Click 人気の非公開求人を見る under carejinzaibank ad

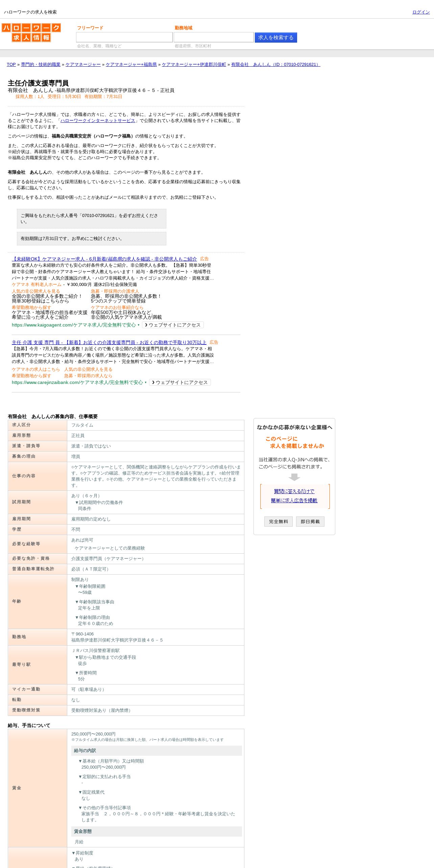pyautogui.click(x=88, y=369)
